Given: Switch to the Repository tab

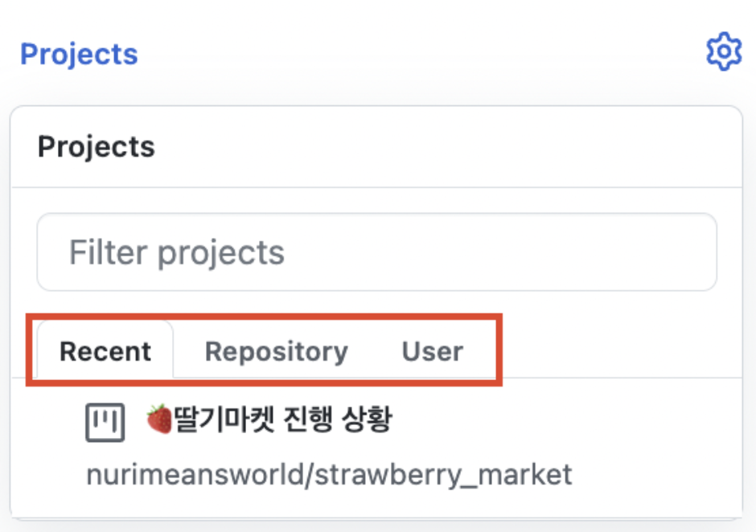Looking at the screenshot, I should tap(277, 350).
